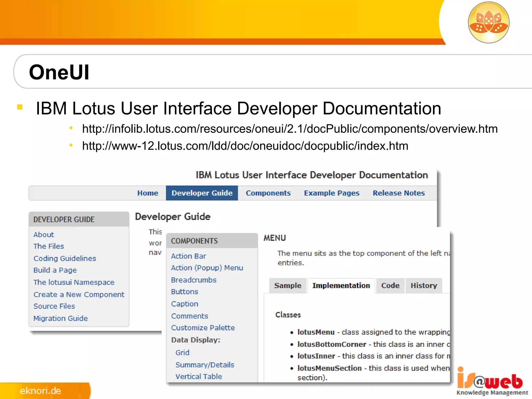Click the COMPONENTS panel header
The width and height of the screenshot is (532, 399).
[212, 241]
